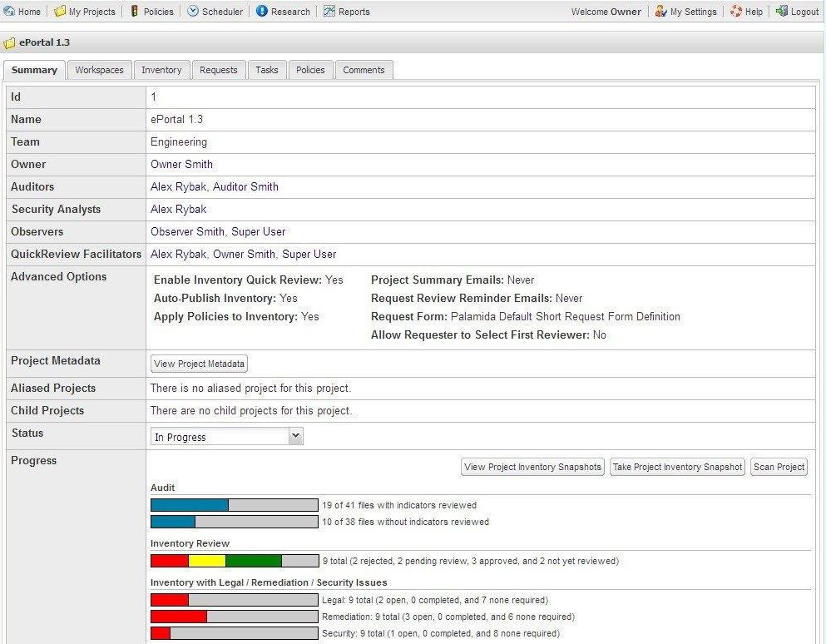Screen dimensions: 826x644
Task: Click the View Project Metadata button
Action: pyautogui.click(x=199, y=364)
